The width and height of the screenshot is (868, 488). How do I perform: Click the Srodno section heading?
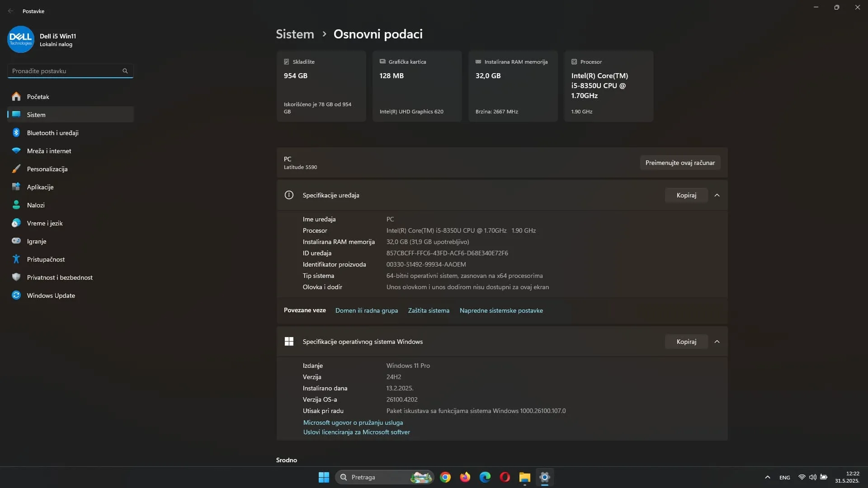(x=287, y=460)
